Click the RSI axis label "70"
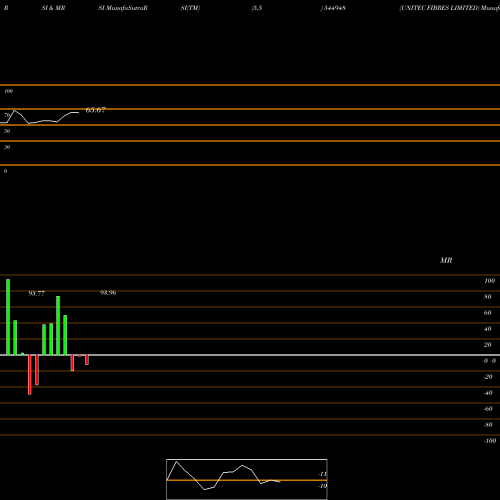The height and width of the screenshot is (500, 500). click(x=7, y=115)
